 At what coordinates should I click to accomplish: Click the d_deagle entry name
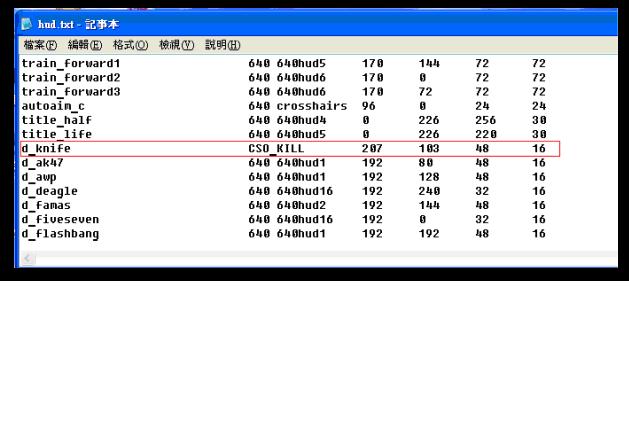50,191
